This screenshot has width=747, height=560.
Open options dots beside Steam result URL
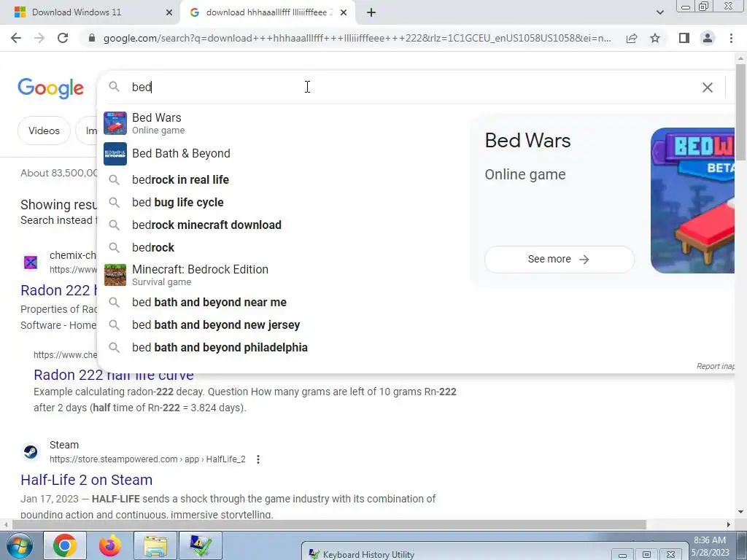(x=258, y=459)
